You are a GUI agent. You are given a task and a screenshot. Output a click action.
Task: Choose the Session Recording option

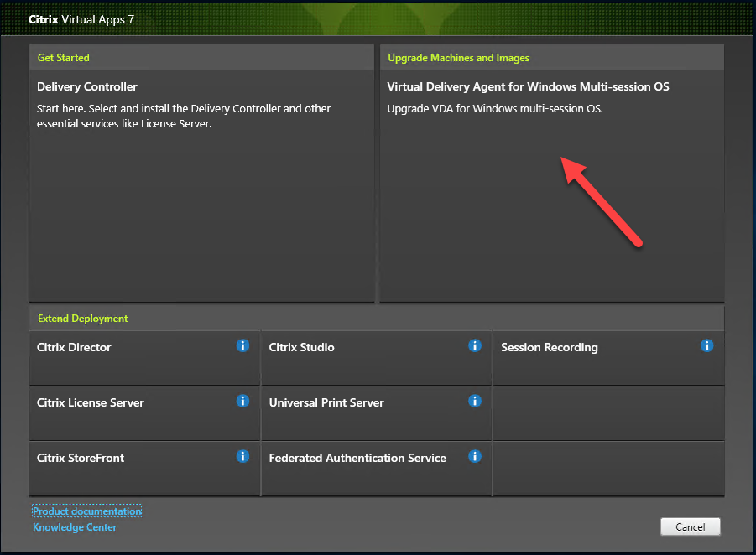[x=550, y=348]
